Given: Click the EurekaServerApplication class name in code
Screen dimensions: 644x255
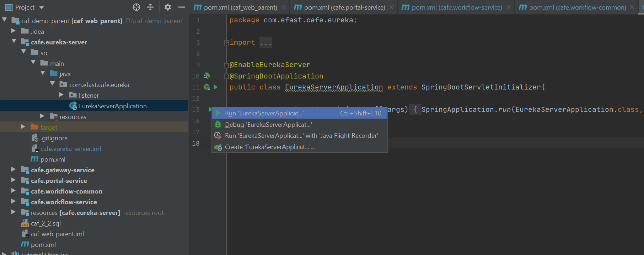Looking at the screenshot, I should point(334,87).
